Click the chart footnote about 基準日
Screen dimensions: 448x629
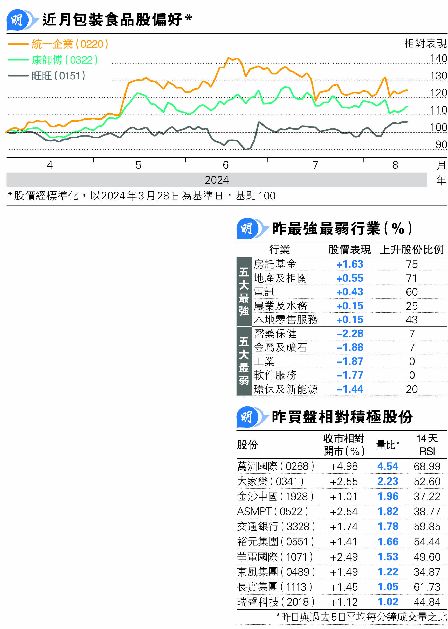(141, 195)
